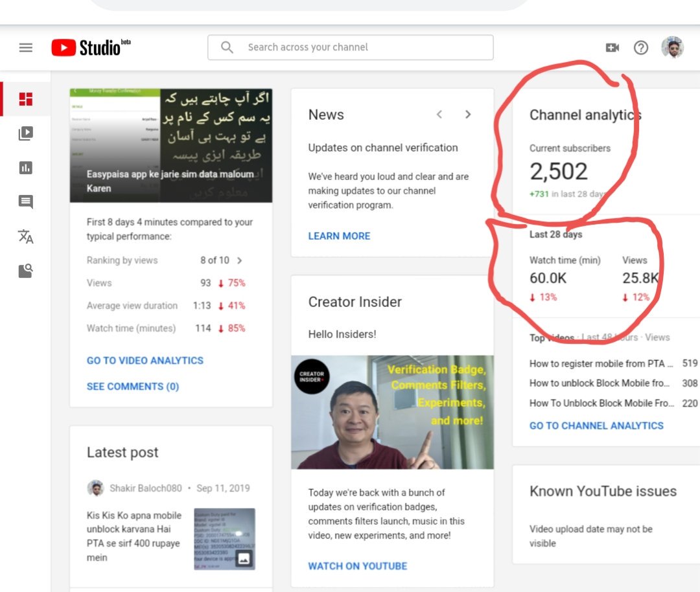
Task: Click LEARN MORE in News card
Action: (339, 236)
